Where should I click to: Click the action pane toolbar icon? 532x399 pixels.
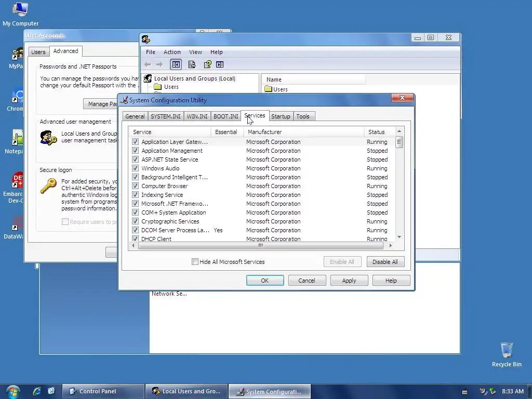tap(220, 64)
